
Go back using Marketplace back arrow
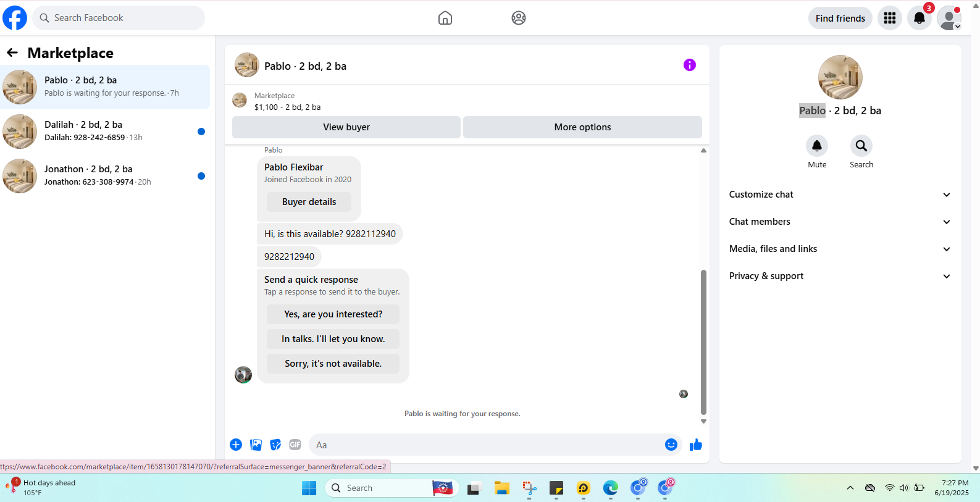coord(12,53)
